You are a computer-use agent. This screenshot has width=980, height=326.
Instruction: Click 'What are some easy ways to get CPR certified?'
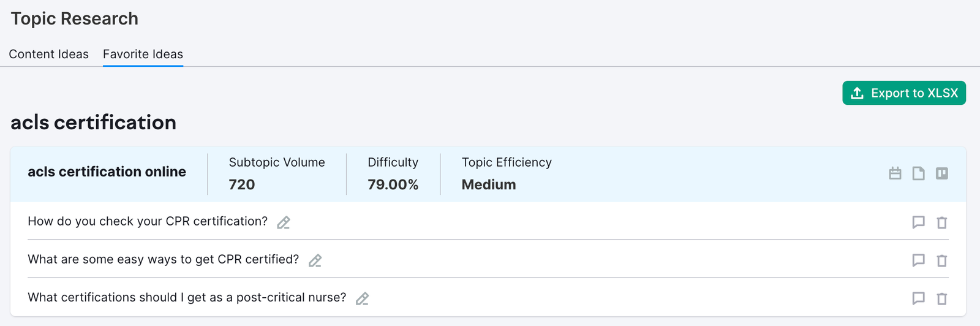(164, 259)
